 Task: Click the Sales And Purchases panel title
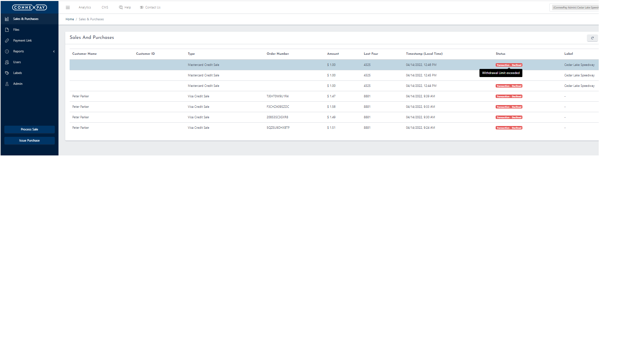[x=92, y=38]
